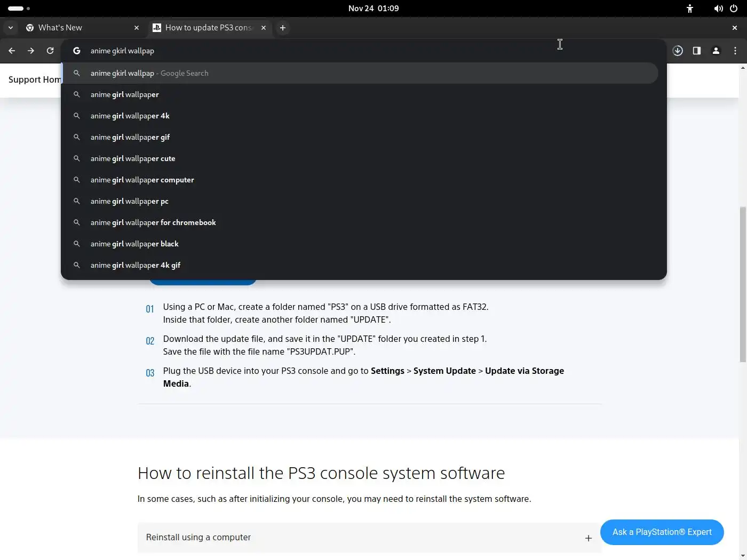Viewport: 747px width, 560px height.
Task: Close the What's New tab
Action: pyautogui.click(x=137, y=28)
